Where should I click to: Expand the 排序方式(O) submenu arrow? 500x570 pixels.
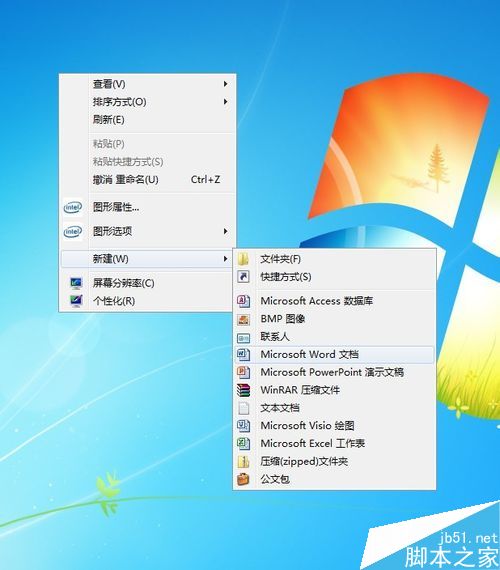[x=225, y=102]
